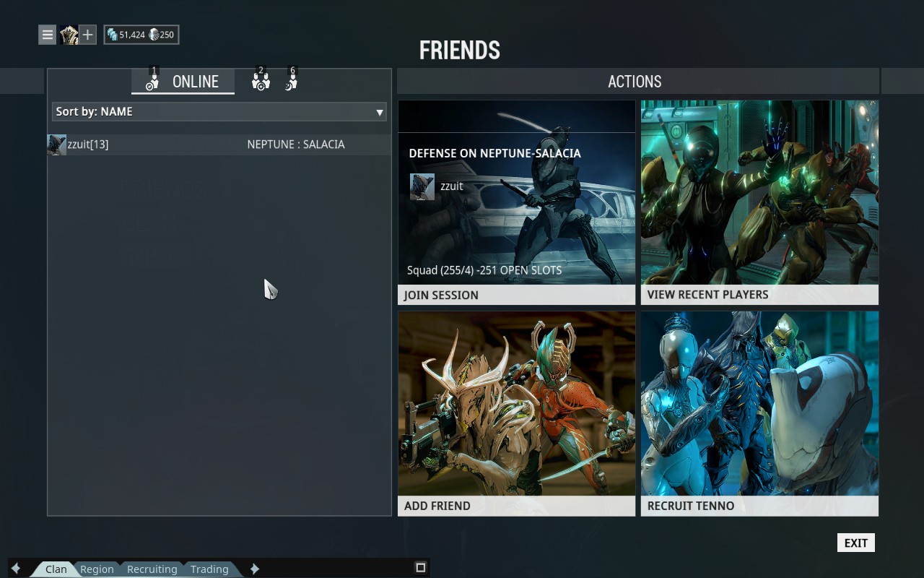Image resolution: width=924 pixels, height=578 pixels.
Task: Switch to the pending friend requests tab icon
Action: click(x=261, y=81)
